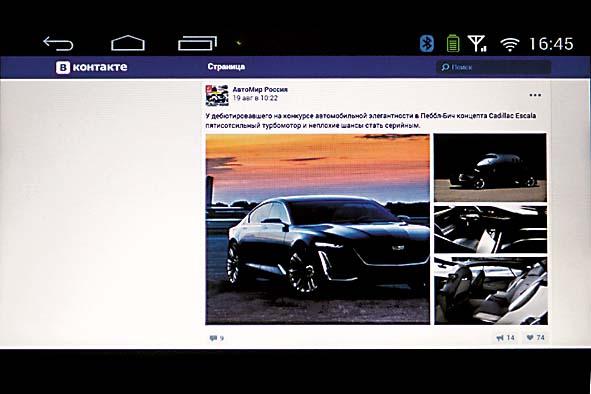
Task: Open the Страница tab
Action: (226, 67)
